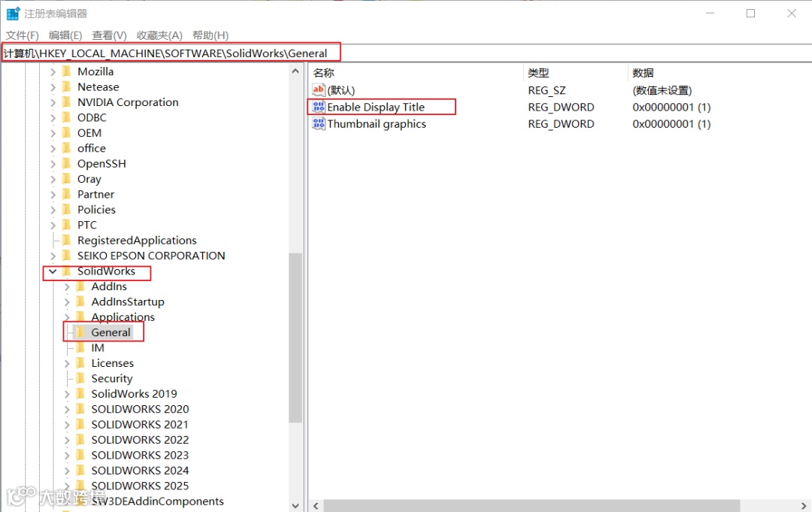Click the office folder icon
Screen dimensions: 812x512
pyautogui.click(x=66, y=148)
